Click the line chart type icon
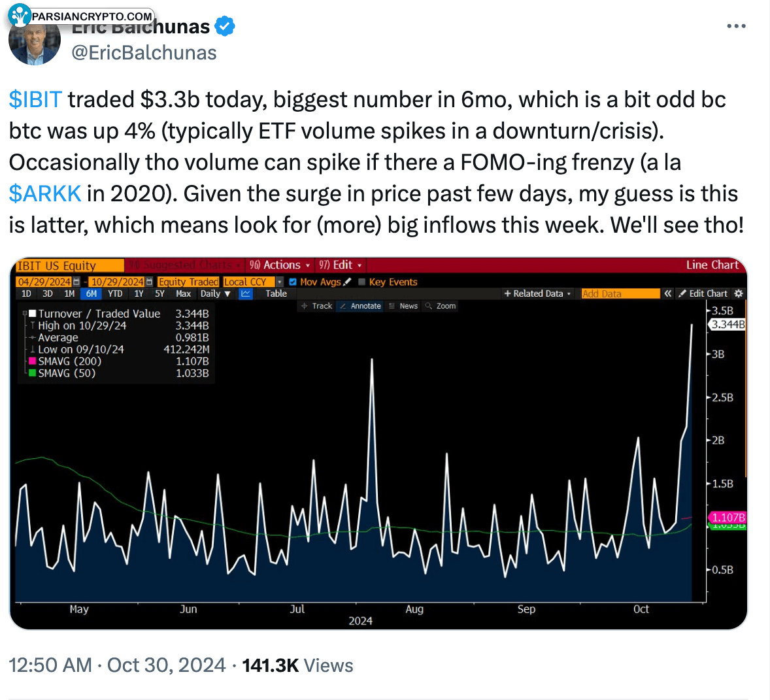Screen dimensions: 770x700 point(246,293)
